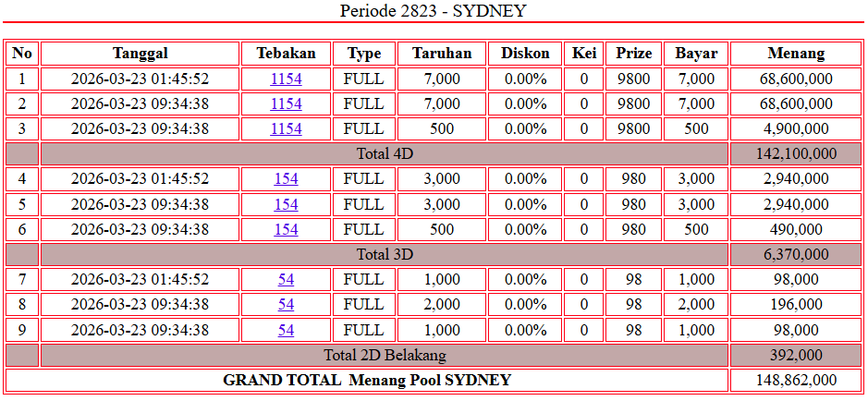868x401 pixels.
Task: Open the 1154 link in row 2
Action: [x=286, y=104]
